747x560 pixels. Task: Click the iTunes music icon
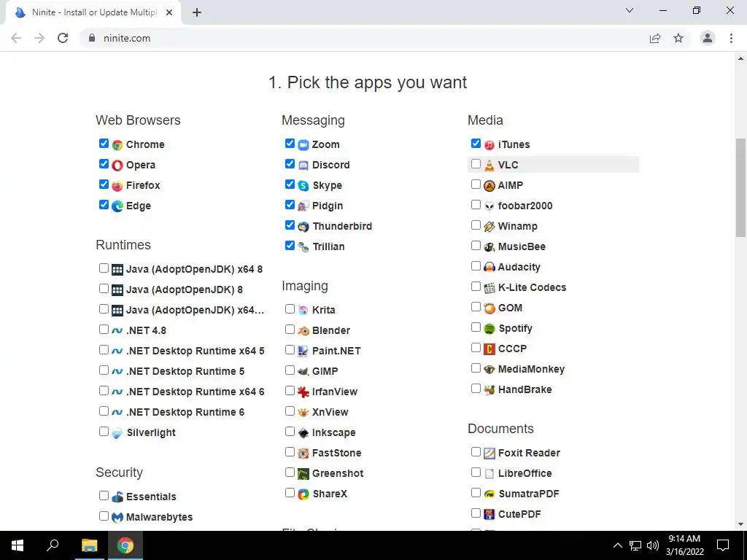(489, 145)
